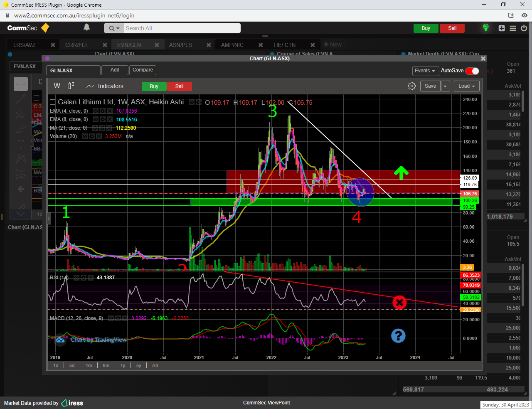
Task: Toggle visibility of Galan Lithium price series
Action: [x=192, y=102]
